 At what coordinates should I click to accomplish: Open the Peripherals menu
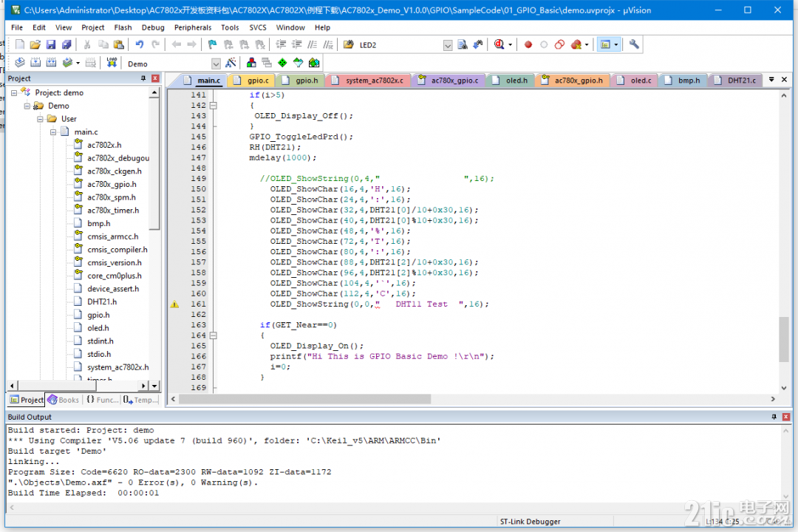pos(192,27)
